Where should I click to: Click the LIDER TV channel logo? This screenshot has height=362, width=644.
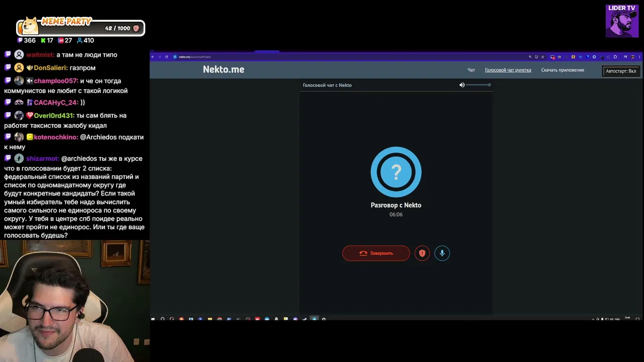[622, 21]
